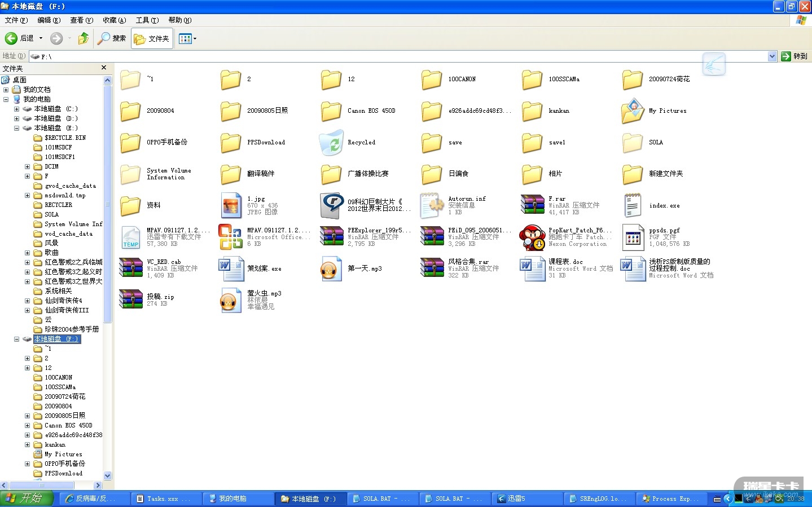Select the 风格合集.rar archive icon
Image resolution: width=812 pixels, height=507 pixels.
click(x=432, y=268)
